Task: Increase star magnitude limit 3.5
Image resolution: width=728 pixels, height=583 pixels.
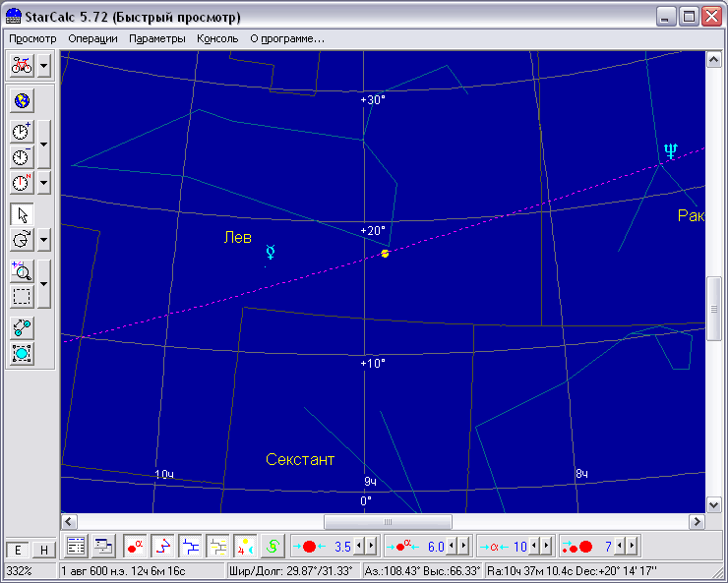Action: pos(371,547)
